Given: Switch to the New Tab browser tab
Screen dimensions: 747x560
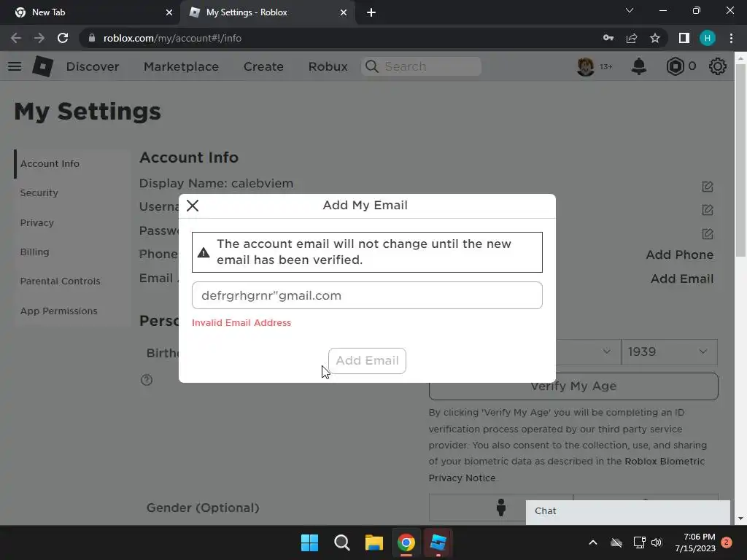Looking at the screenshot, I should [90, 12].
